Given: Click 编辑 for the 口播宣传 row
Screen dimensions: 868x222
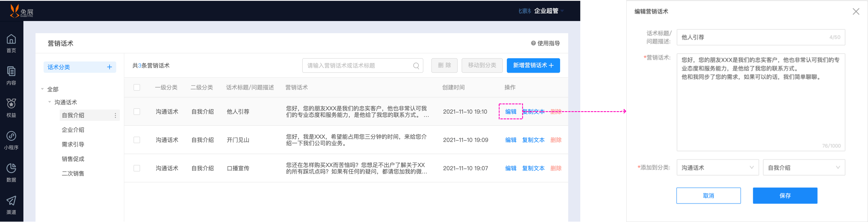Looking at the screenshot, I should [511, 168].
